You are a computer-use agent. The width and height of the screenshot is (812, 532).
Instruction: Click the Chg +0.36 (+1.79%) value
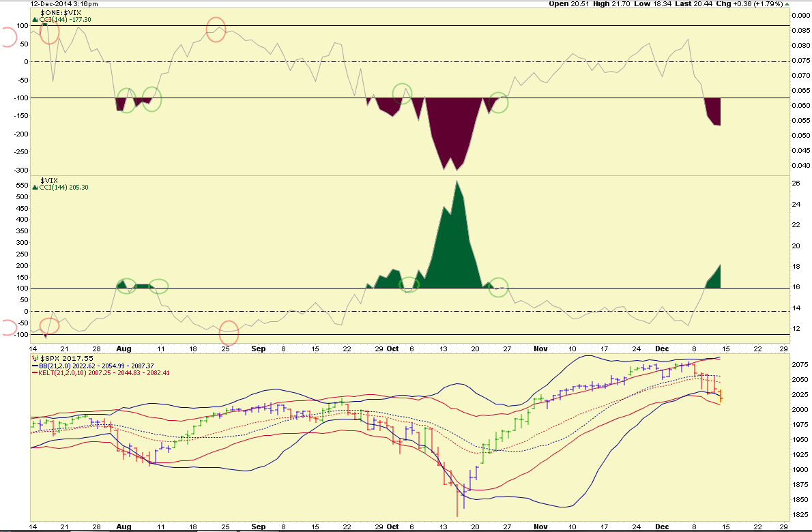(x=751, y=3)
